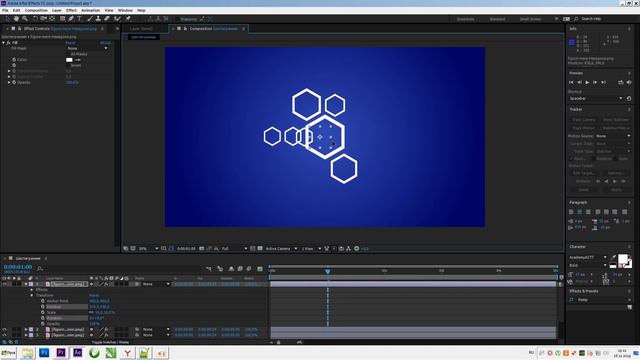Screen dimensions: 640x360
Task: Expand layer 2 in the timeline
Action: click(x=26, y=329)
